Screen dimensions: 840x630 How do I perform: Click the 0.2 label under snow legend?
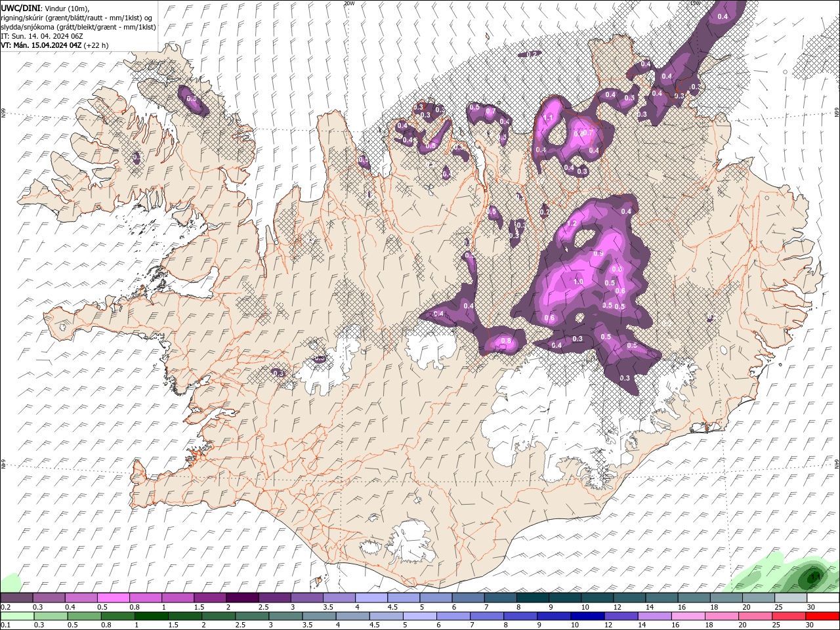(5, 607)
